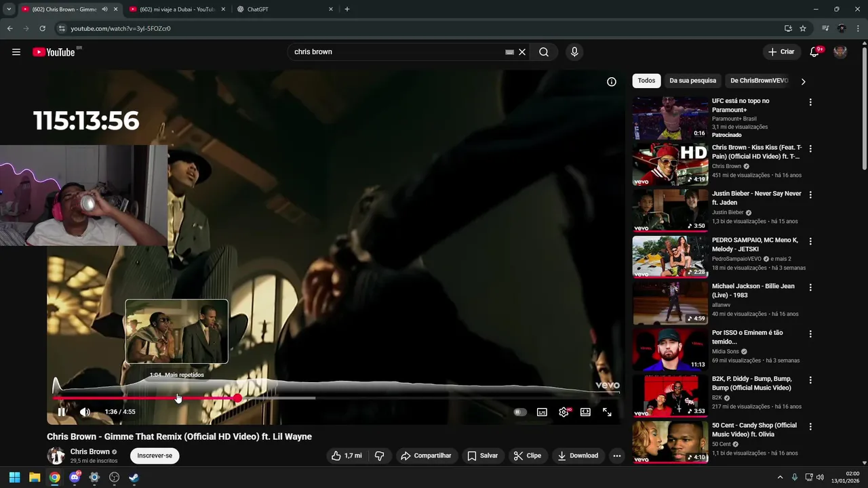868x488 pixels.
Task: Bookmark this page with the star
Action: pyautogui.click(x=803, y=28)
